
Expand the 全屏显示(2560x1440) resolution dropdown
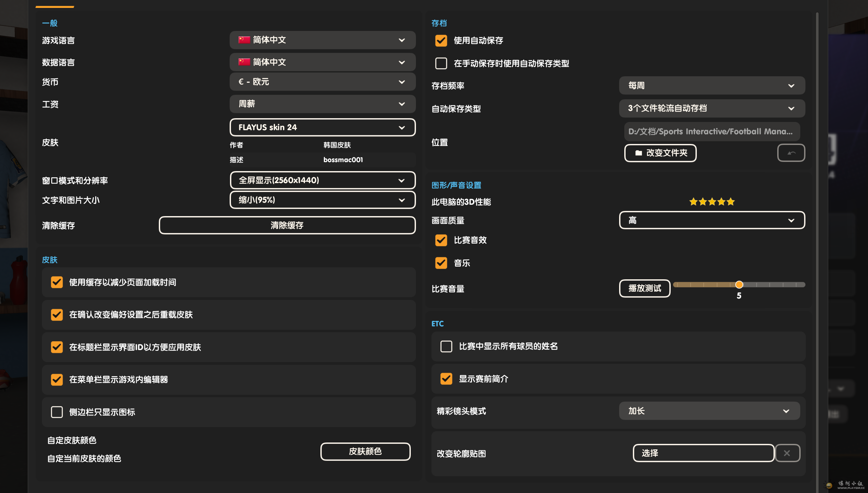[x=322, y=180]
